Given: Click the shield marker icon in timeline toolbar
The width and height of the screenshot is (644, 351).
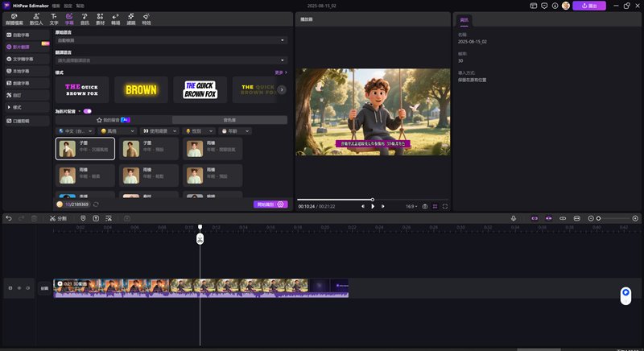Looking at the screenshot, I should tap(83, 218).
